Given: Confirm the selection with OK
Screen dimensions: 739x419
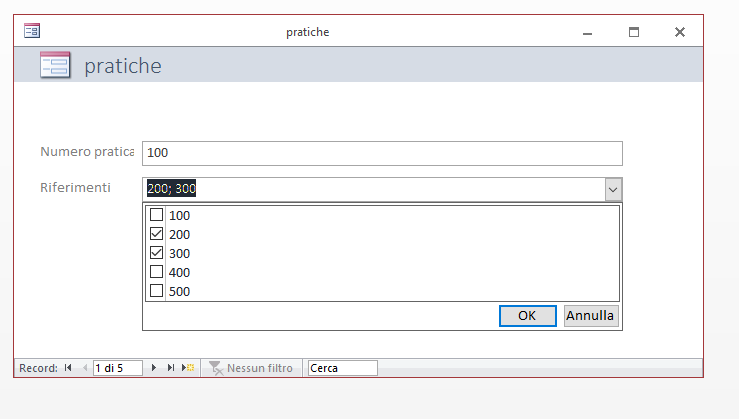Looking at the screenshot, I should point(527,315).
